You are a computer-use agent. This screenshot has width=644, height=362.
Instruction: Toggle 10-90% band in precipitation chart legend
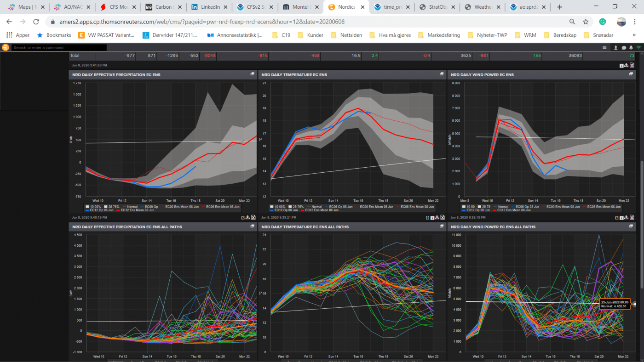click(93, 207)
